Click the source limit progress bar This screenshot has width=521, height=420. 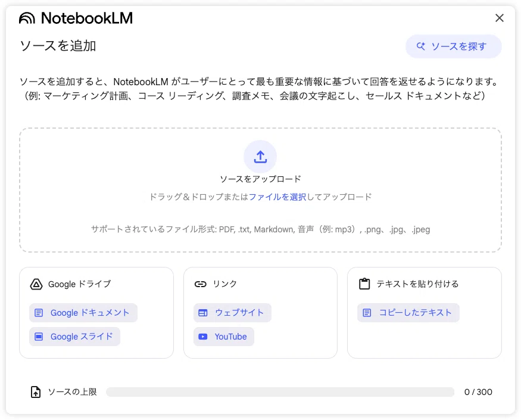coord(280,392)
